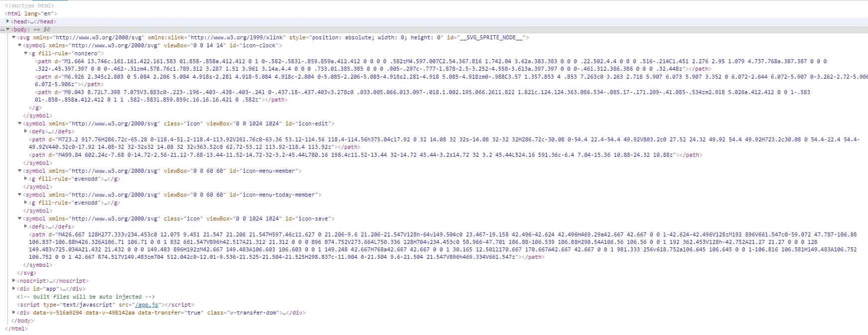
Task: Collapse the g fill-rule nonzero node
Action: [x=25, y=53]
